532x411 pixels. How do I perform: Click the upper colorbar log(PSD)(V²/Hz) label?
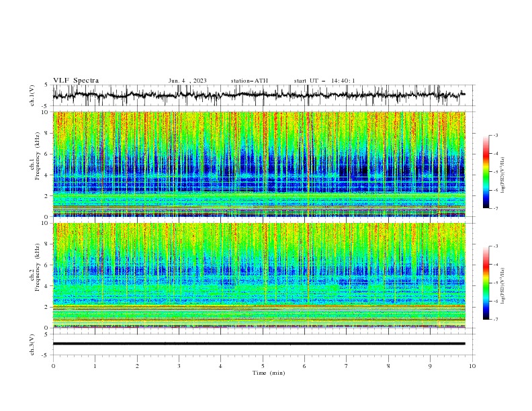[503, 175]
